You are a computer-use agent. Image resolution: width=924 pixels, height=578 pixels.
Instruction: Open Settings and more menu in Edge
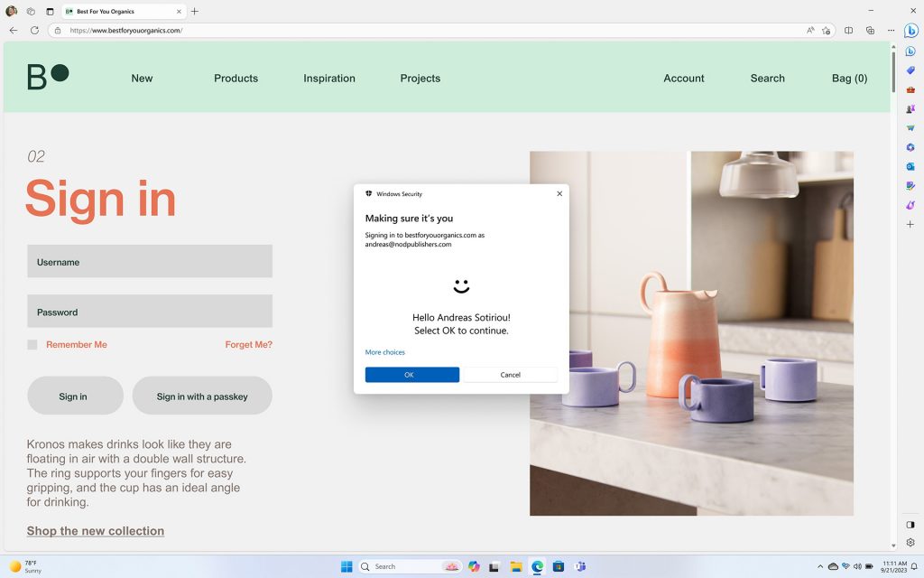[x=890, y=30]
